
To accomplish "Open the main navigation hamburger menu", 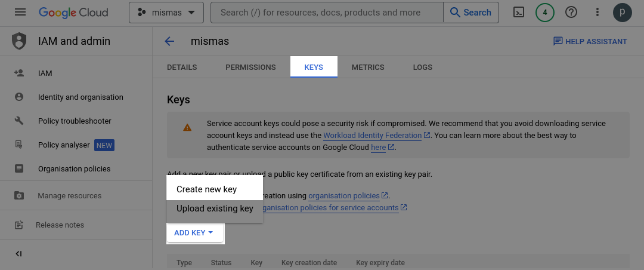I will pyautogui.click(x=20, y=12).
